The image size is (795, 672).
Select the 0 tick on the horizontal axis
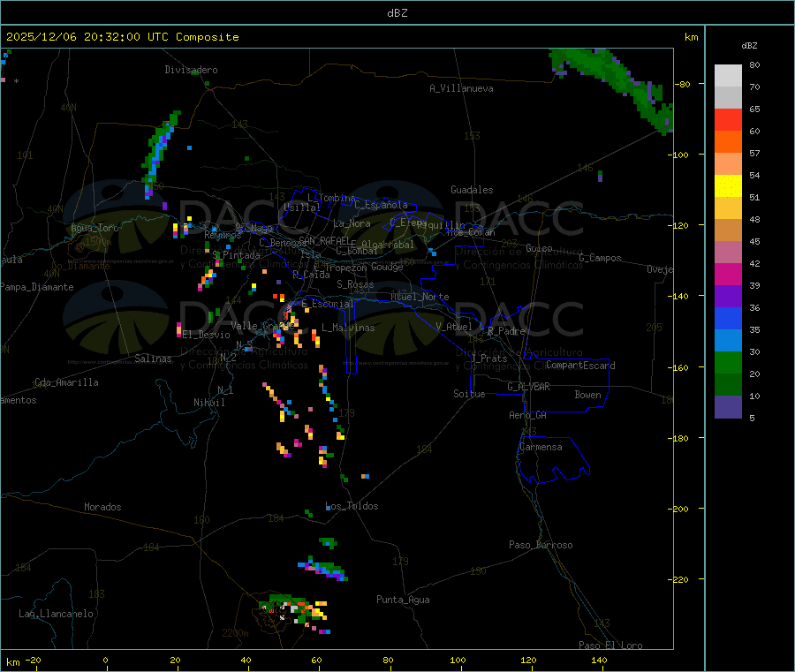(x=105, y=660)
